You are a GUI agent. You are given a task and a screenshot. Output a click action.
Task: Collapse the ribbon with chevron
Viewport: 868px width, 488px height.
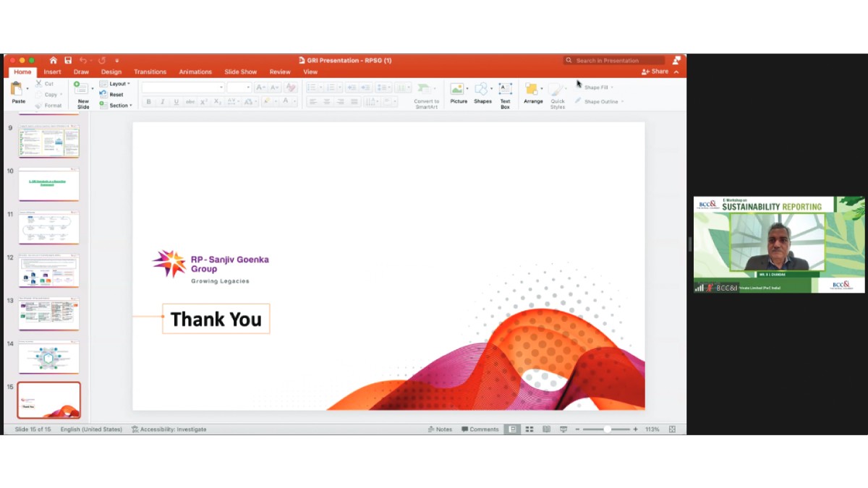pyautogui.click(x=676, y=72)
